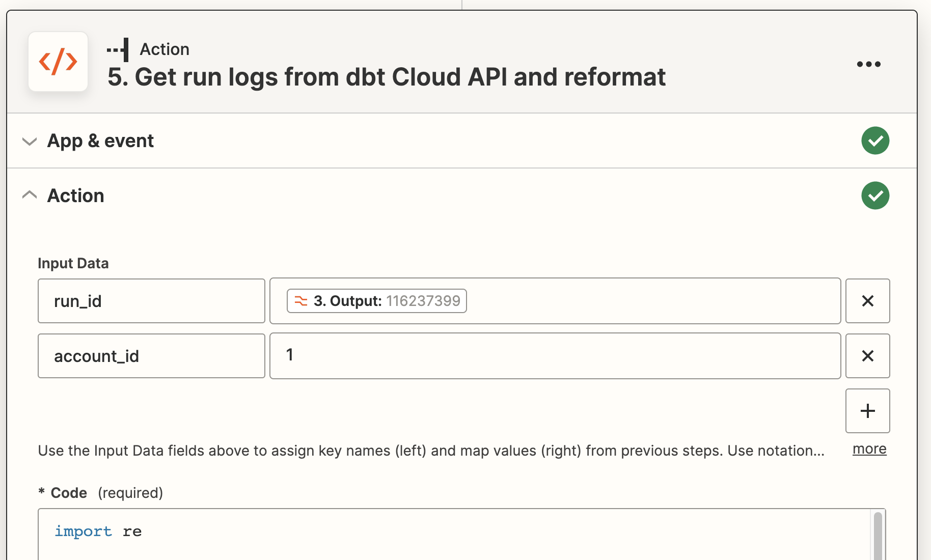Click the chevron beside App & event
The width and height of the screenshot is (931, 560).
(29, 142)
